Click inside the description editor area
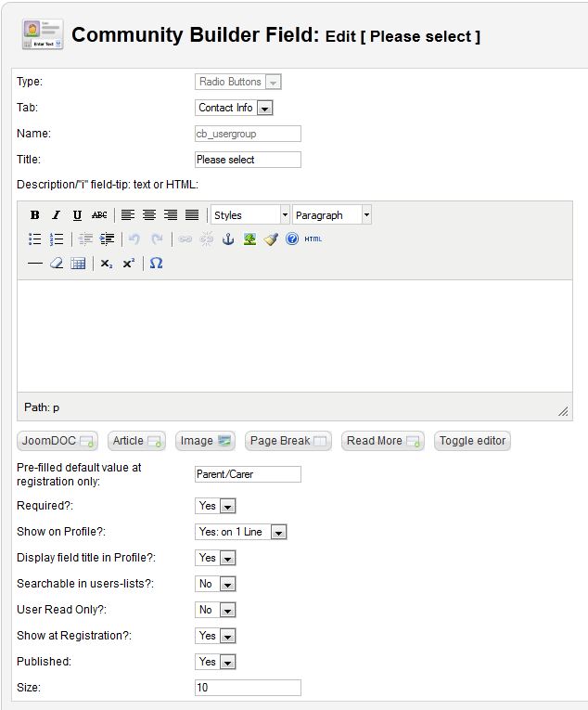 (x=295, y=336)
